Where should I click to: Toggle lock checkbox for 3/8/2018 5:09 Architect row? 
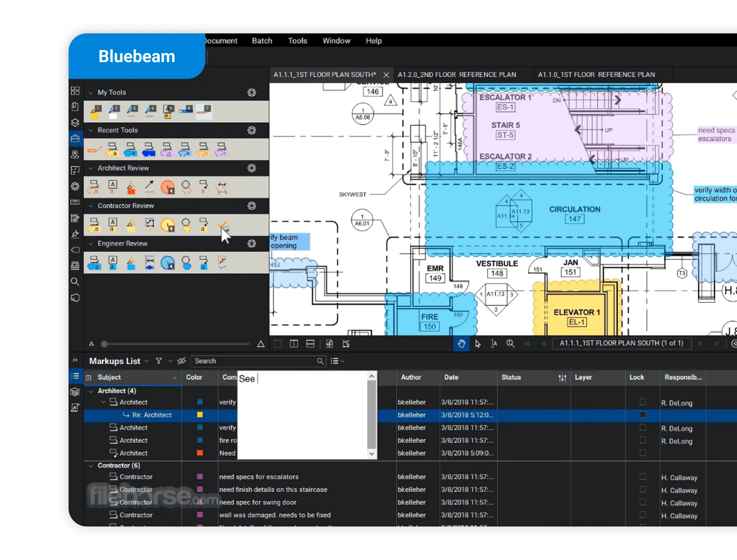point(643,453)
